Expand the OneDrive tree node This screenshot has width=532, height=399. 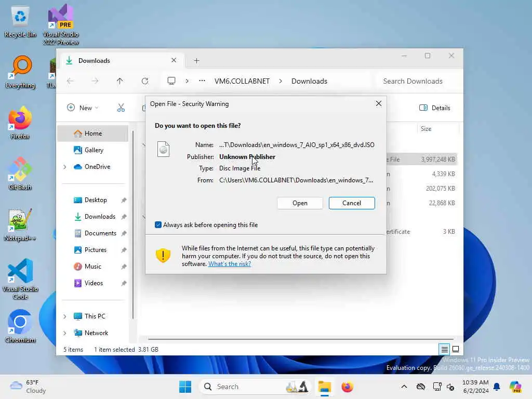(65, 167)
